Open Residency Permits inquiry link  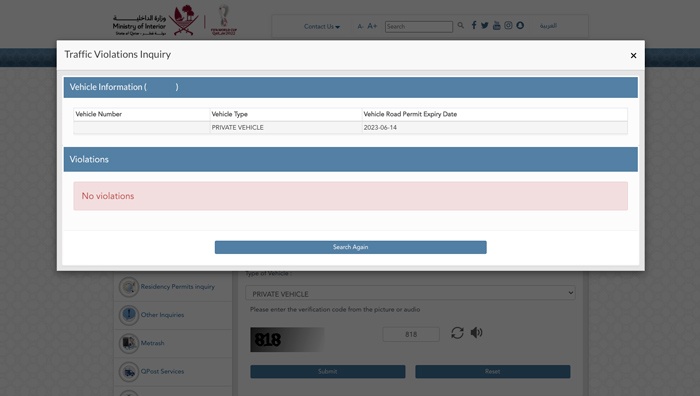pos(178,287)
